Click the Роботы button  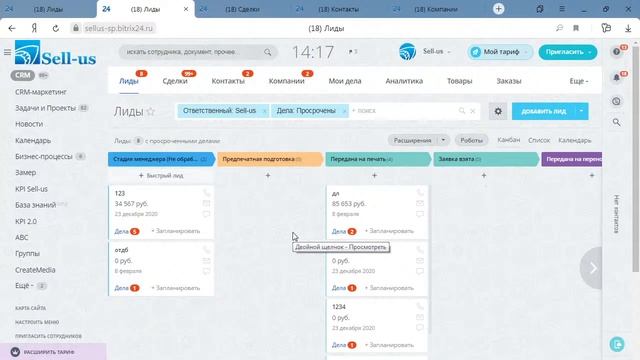click(x=471, y=140)
